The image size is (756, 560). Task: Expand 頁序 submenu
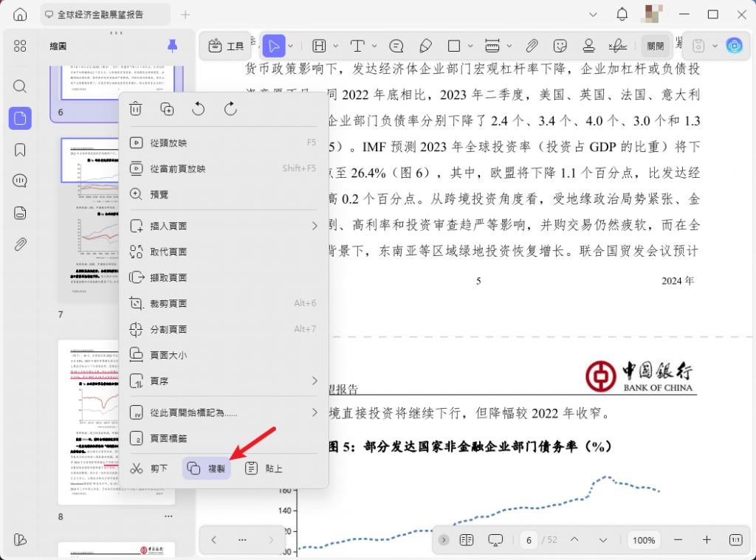point(315,381)
